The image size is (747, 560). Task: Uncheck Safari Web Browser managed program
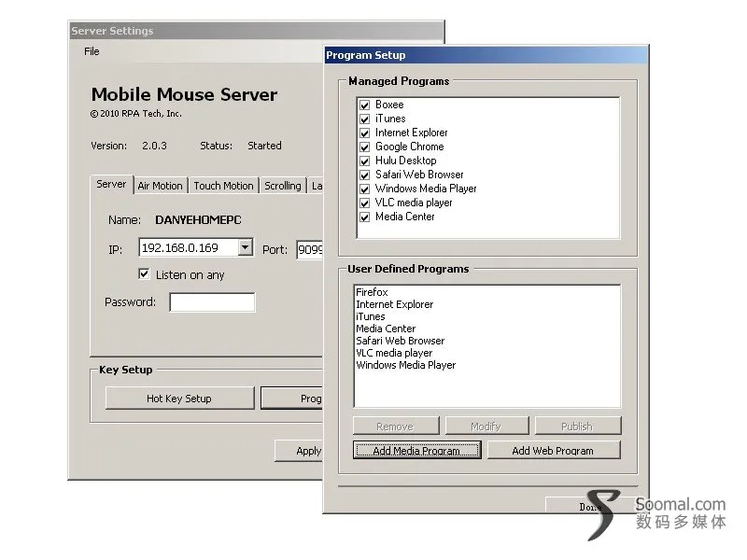point(365,175)
